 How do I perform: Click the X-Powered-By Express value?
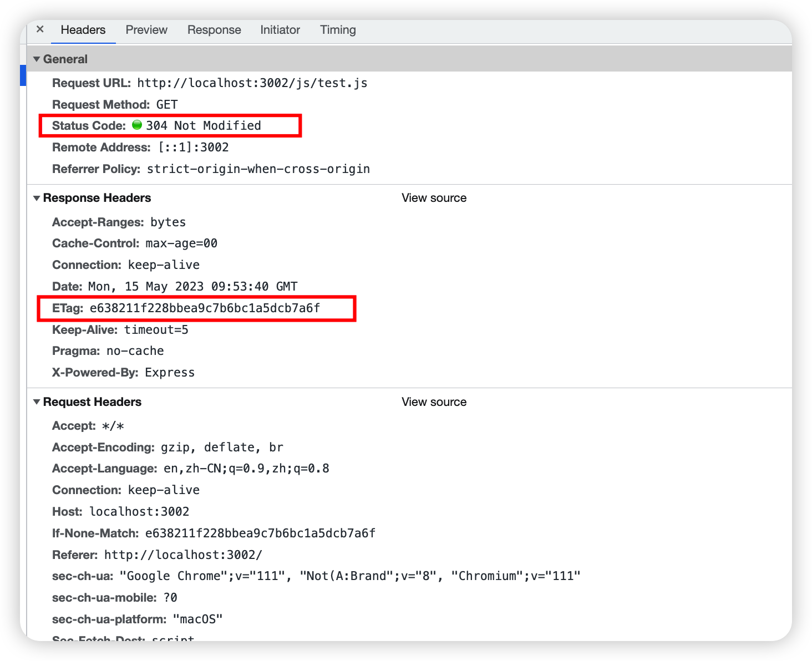[170, 373]
